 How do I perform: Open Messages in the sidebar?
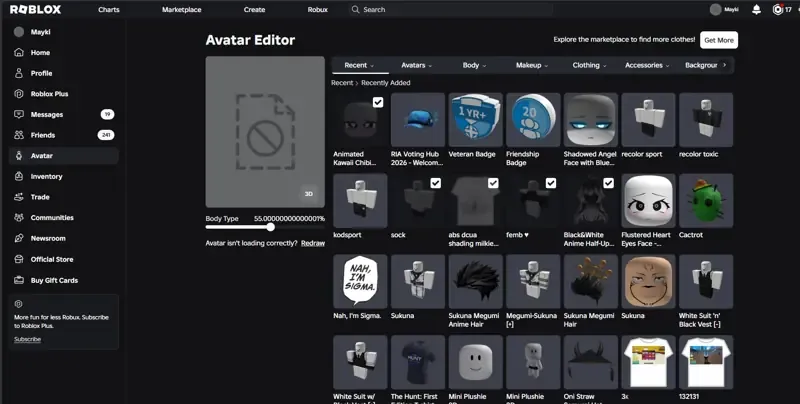click(64, 114)
